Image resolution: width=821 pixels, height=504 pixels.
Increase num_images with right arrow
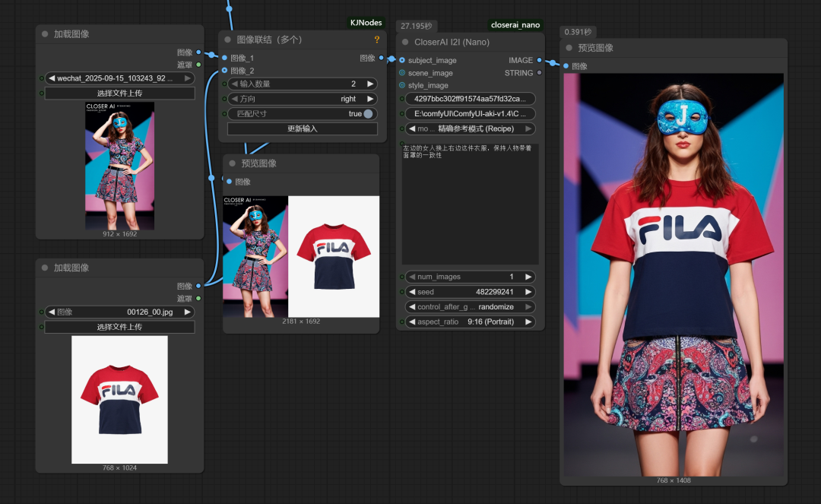[x=528, y=277]
